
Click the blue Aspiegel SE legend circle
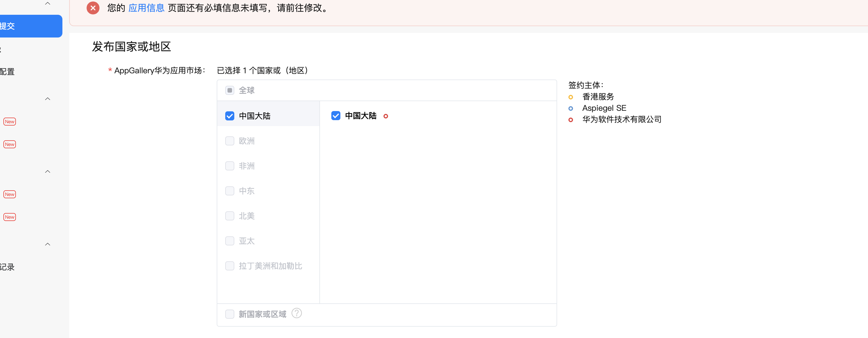[570, 109]
